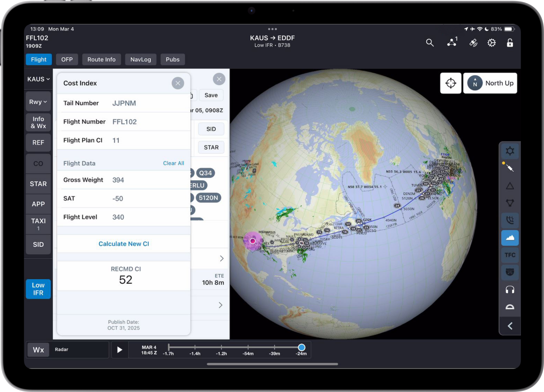The image size is (544, 392).
Task: Open the TFC traffic overlay
Action: coord(510,255)
